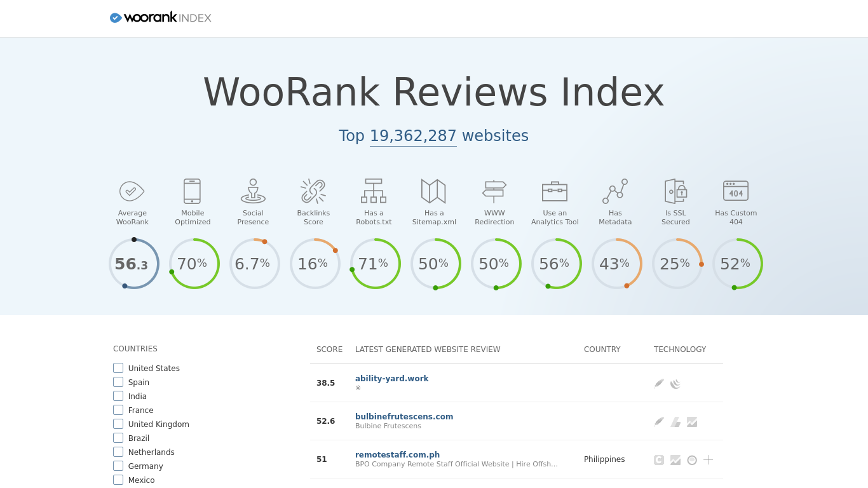Check the Brazil country filter
The height and width of the screenshot is (488, 868).
click(118, 438)
